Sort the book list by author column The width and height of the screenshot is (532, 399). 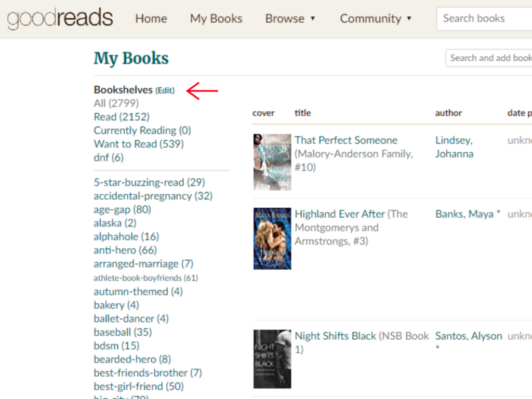(x=448, y=113)
